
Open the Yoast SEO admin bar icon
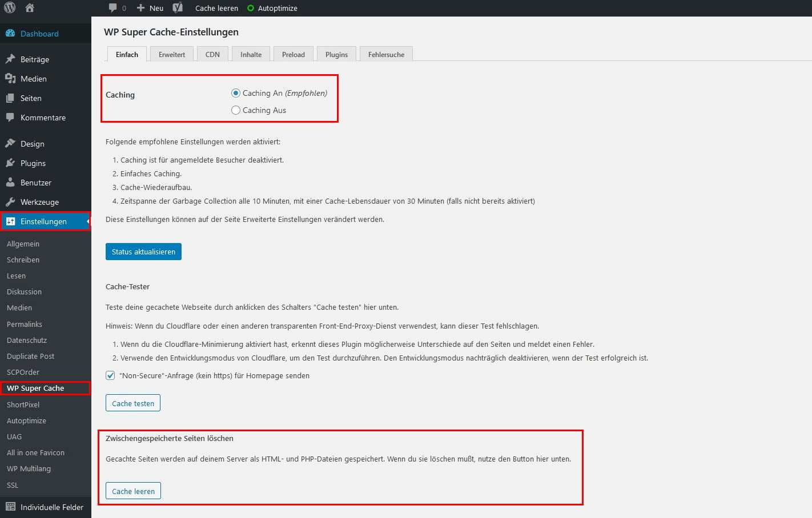[x=178, y=7]
